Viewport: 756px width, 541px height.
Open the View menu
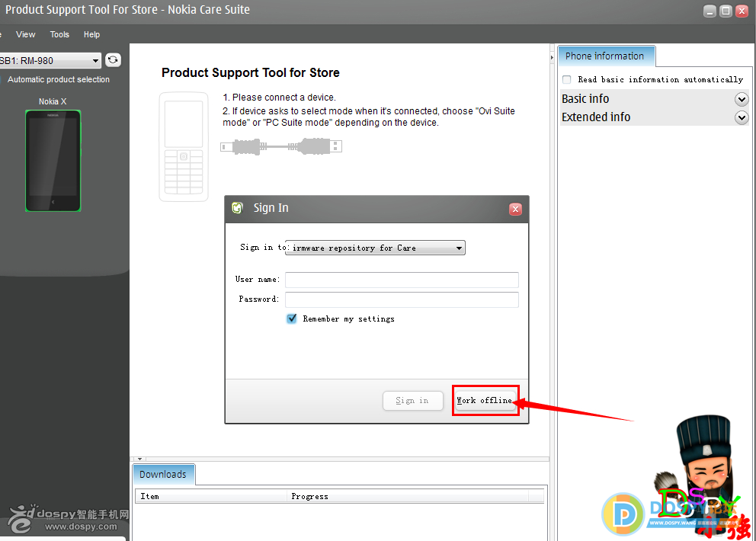click(x=26, y=35)
